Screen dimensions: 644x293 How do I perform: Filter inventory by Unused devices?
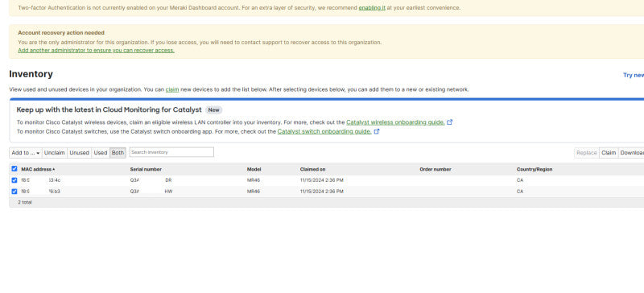(x=79, y=152)
